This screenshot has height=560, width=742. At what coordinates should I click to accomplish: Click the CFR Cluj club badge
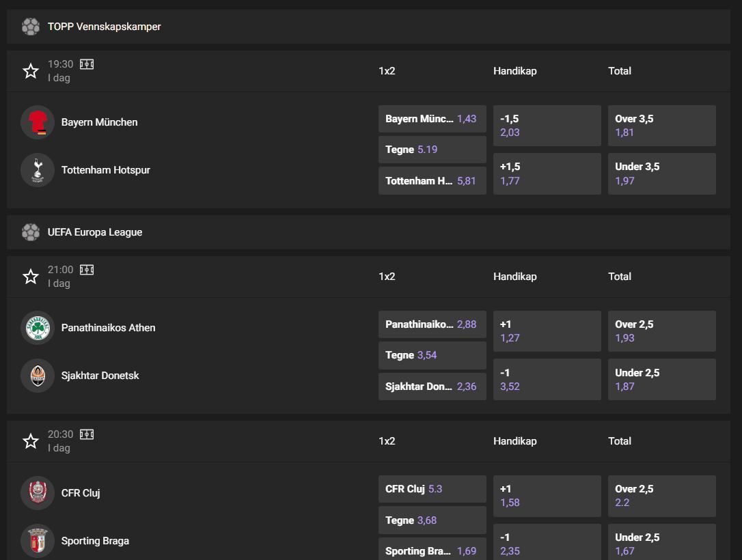coord(37,492)
